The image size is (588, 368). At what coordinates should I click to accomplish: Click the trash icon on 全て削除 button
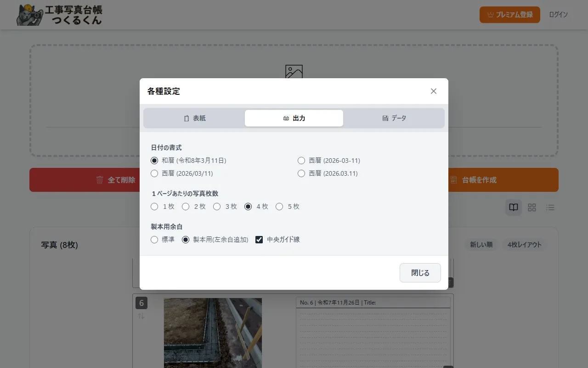[100, 180]
